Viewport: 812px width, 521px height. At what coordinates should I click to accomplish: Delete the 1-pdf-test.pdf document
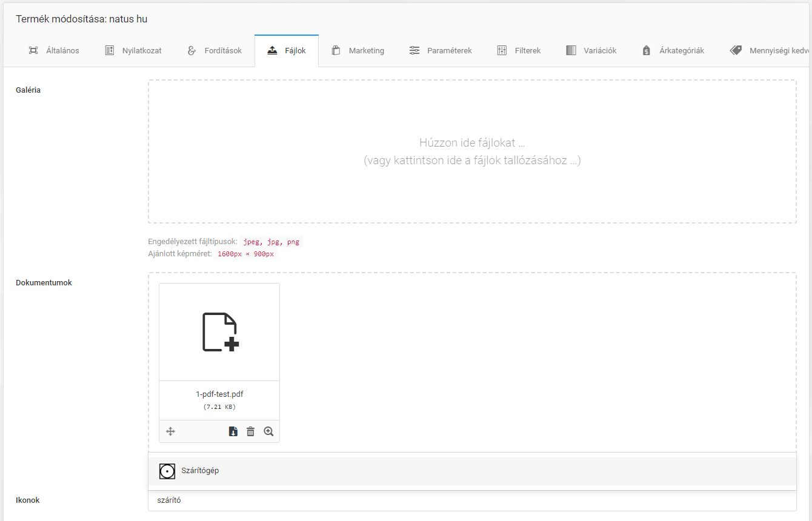(x=251, y=432)
